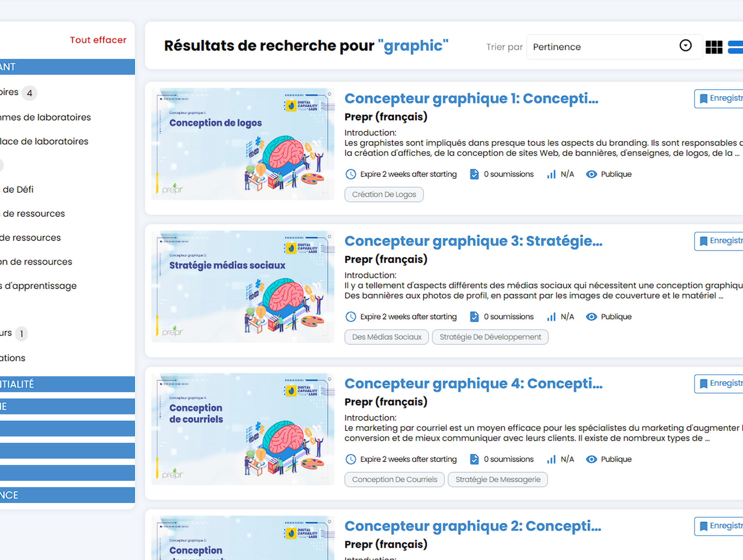Click Tout effacer to clear filters
The height and width of the screenshot is (560, 743).
98,40
